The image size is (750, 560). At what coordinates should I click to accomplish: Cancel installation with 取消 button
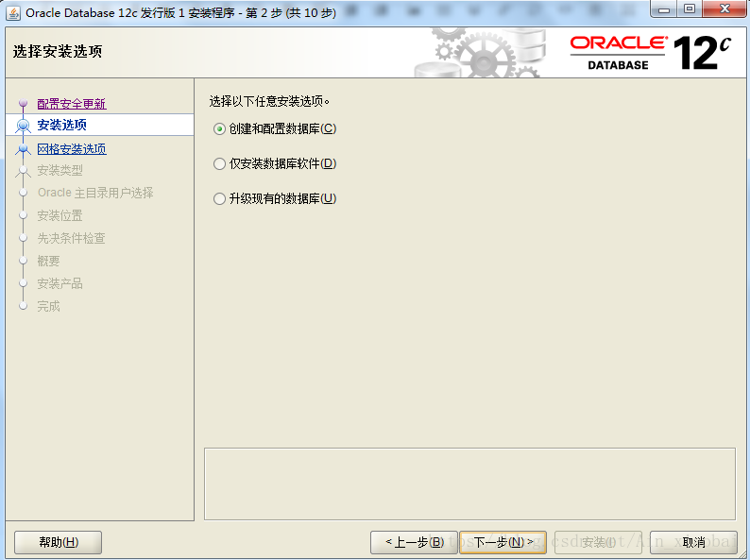click(x=693, y=542)
